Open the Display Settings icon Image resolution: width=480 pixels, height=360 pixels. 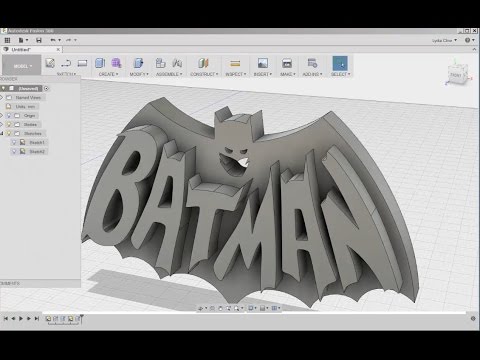(251, 308)
